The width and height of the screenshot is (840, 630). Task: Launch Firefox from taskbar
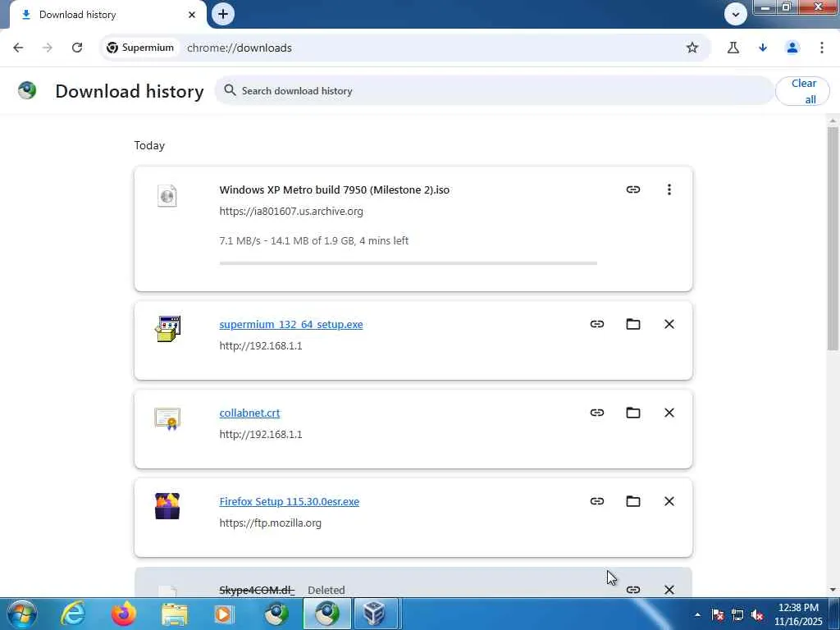tap(123, 614)
